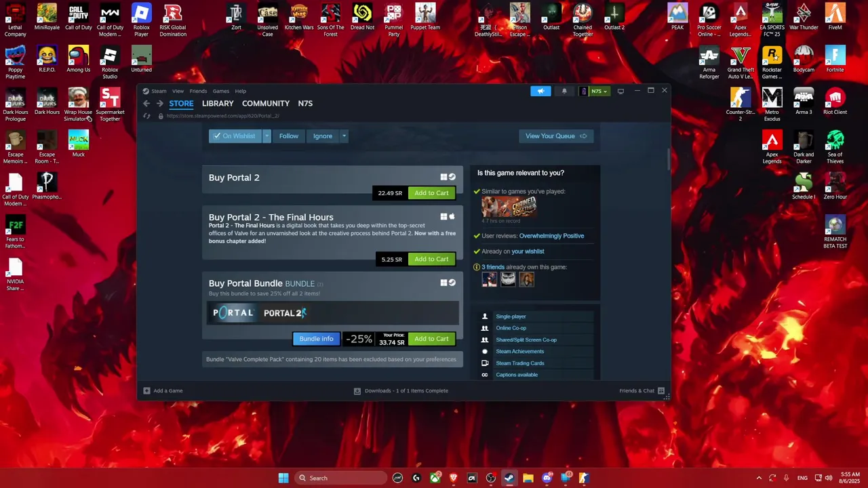The width and height of the screenshot is (868, 488).
Task: Open Steam notifications bell
Action: click(564, 91)
